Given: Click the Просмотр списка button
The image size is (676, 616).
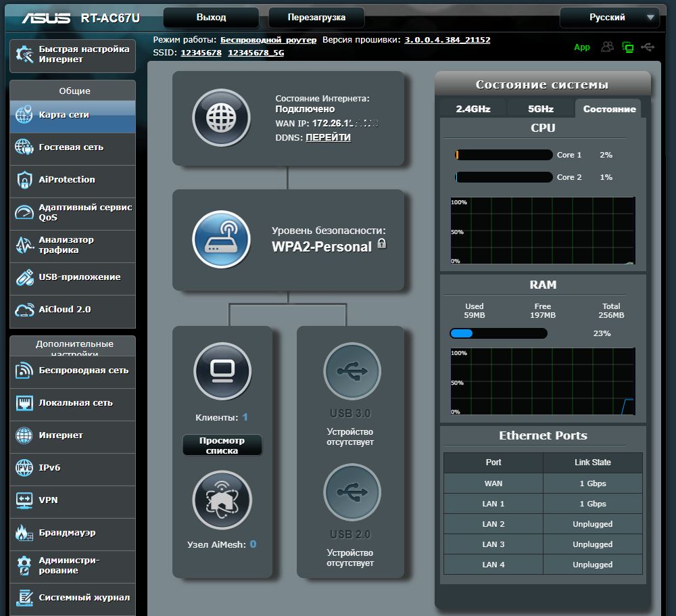Looking at the screenshot, I should [222, 446].
